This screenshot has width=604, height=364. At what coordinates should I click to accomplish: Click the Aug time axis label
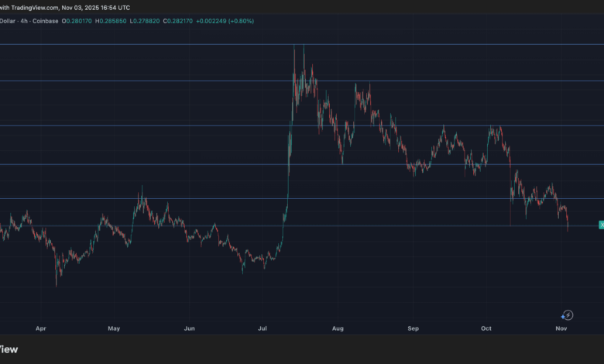coord(338,328)
